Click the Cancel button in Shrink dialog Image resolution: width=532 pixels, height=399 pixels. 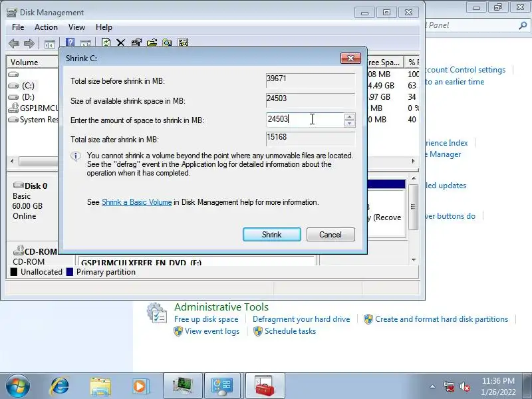331,235
